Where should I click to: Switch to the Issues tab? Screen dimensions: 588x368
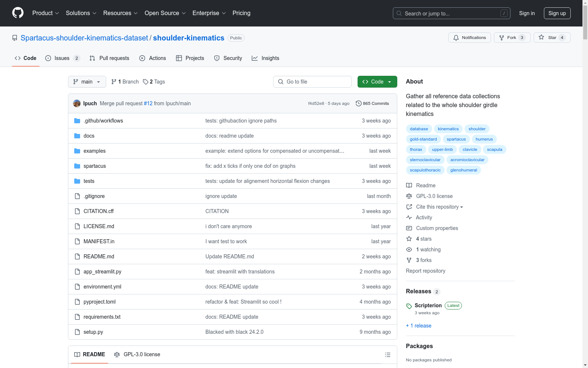pos(62,58)
